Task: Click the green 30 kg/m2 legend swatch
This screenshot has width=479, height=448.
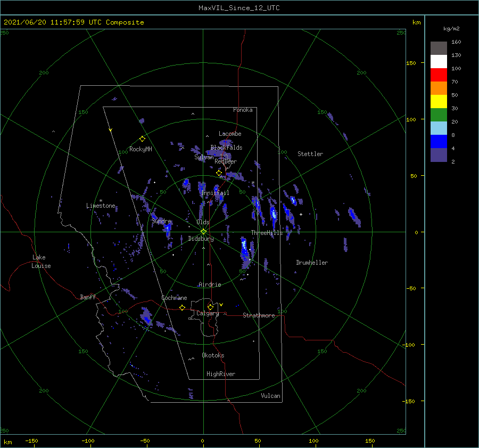Action: (439, 115)
